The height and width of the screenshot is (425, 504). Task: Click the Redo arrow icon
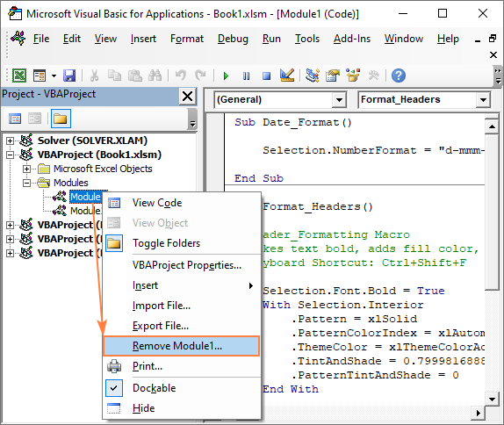tap(200, 76)
